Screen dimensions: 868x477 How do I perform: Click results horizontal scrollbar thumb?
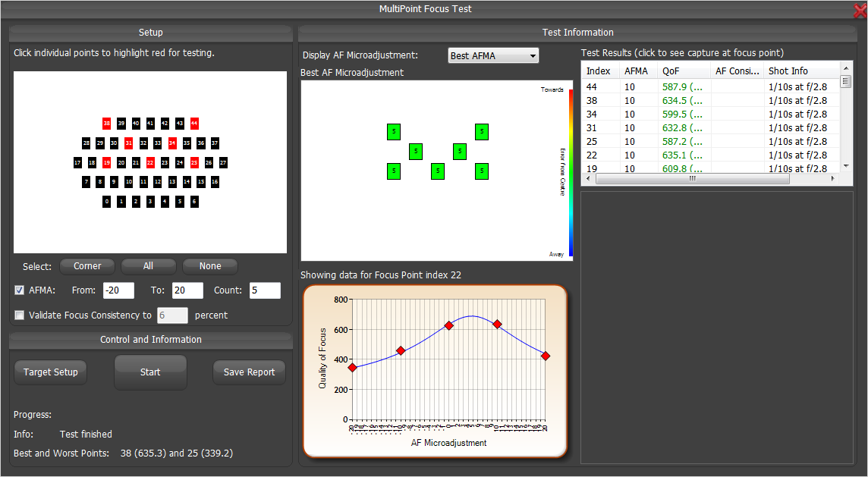coord(692,179)
